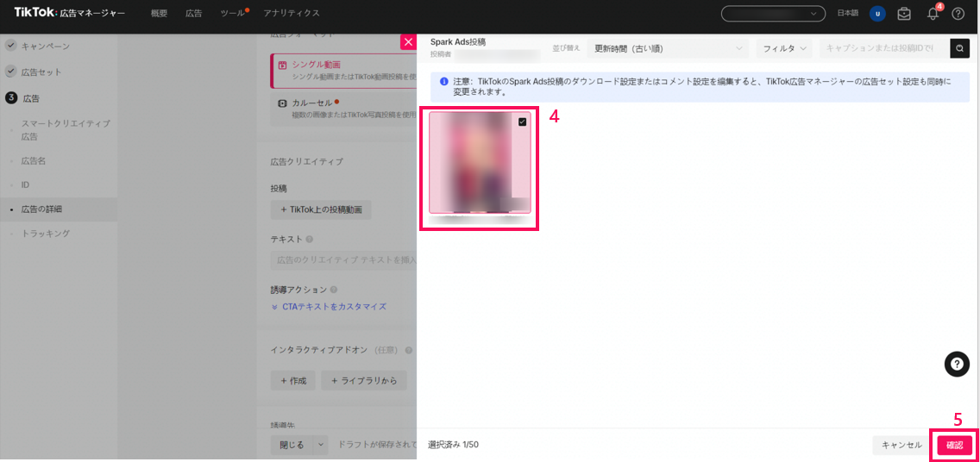
Task: Uncheck the selected video post checkbox
Action: [x=522, y=122]
